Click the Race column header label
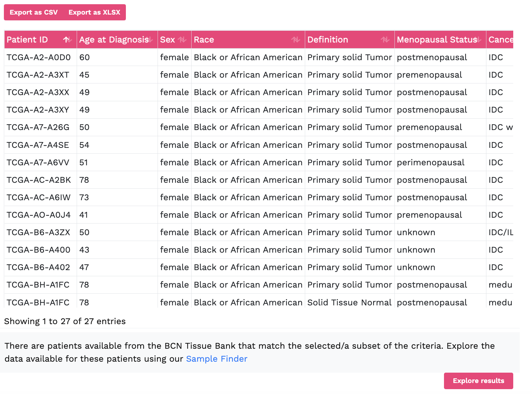Viewport: 532px width, 394px height. point(204,39)
